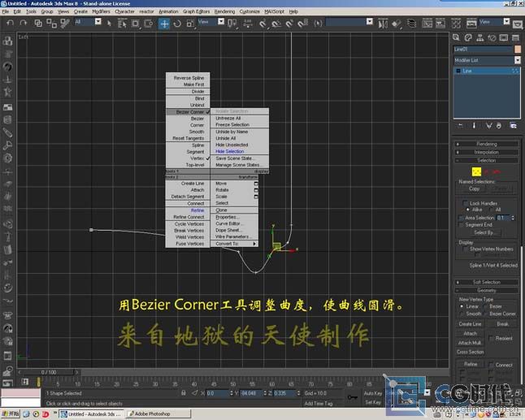Image resolution: width=525 pixels, height=420 pixels.
Task: Click Show End Result toggle icon
Action: pos(474,125)
